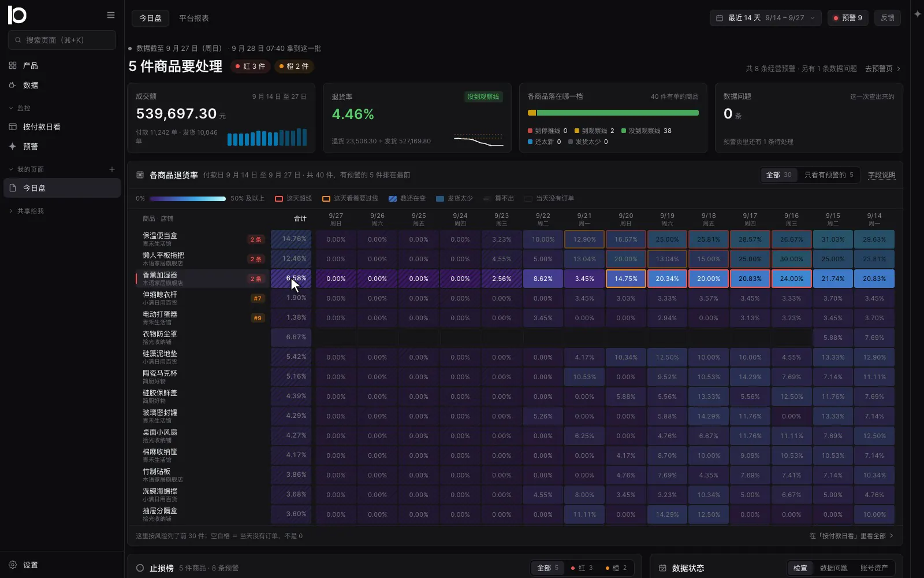Screen dimensions: 924x578
Task: Focus the 搜索页面 search field
Action: pyautogui.click(x=62, y=40)
